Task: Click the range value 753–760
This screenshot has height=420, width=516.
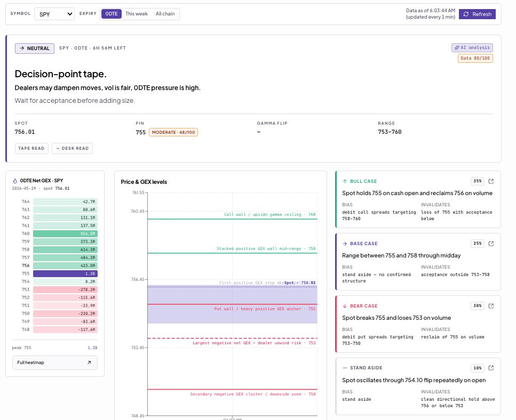Action: click(390, 132)
